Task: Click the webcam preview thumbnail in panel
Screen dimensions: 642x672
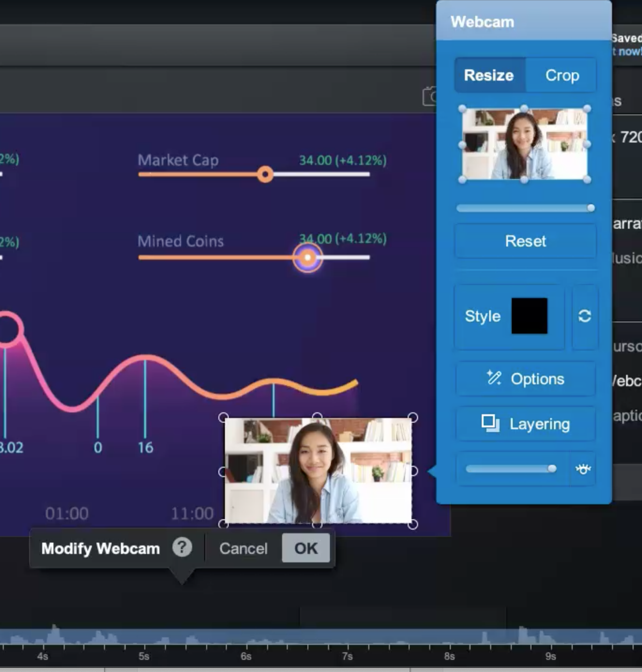Action: [524, 144]
